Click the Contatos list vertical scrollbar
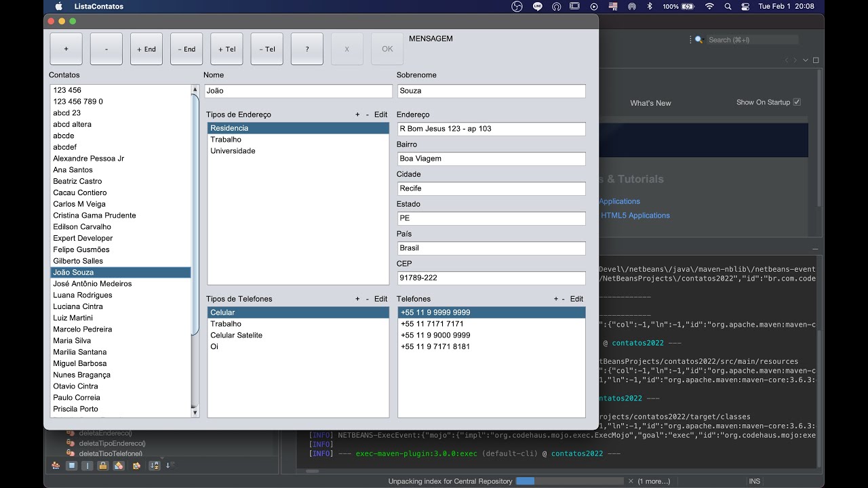The height and width of the screenshot is (488, 868). coord(195,250)
